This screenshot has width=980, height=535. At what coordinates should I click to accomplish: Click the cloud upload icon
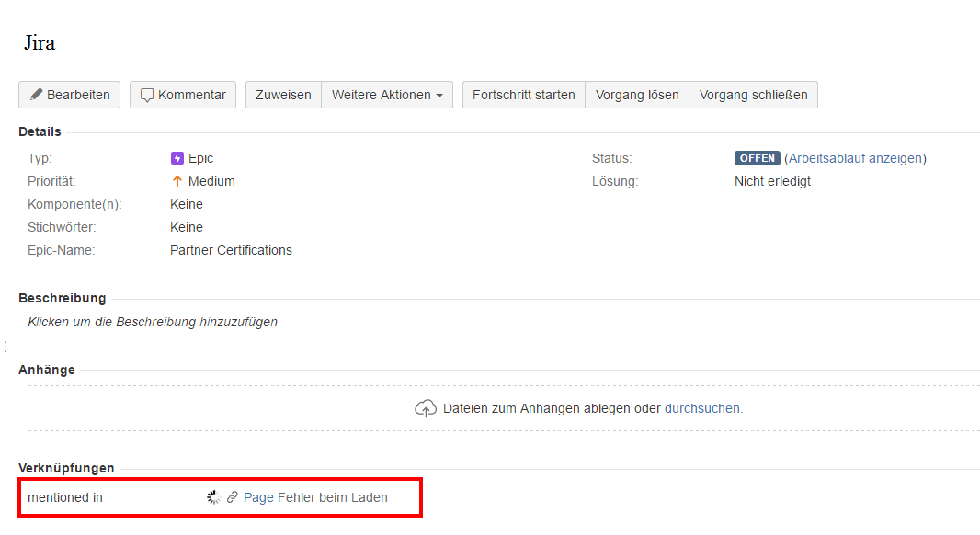(426, 408)
